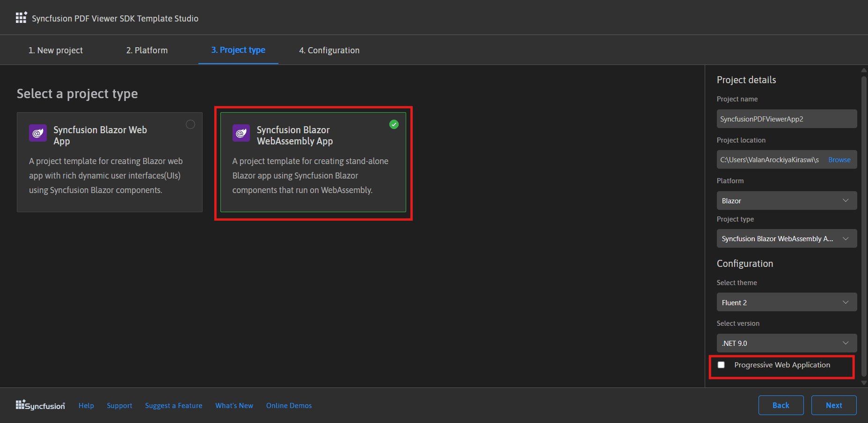Click the Project name input field
Image resolution: width=868 pixels, height=423 pixels.
coord(787,119)
